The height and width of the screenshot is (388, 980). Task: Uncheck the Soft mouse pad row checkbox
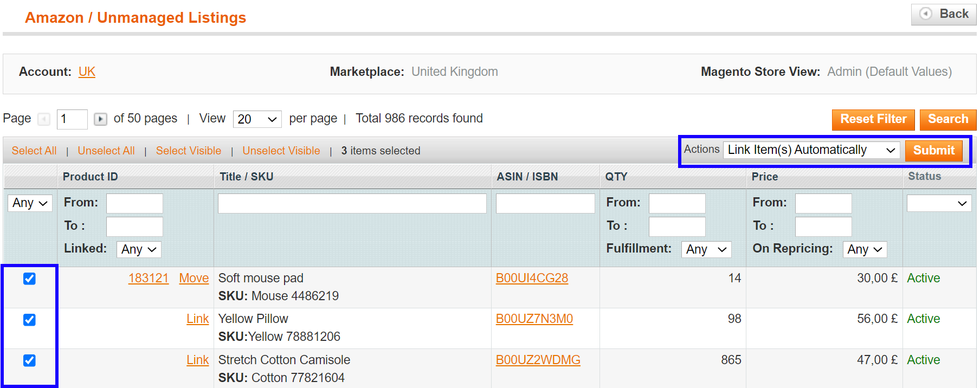29,279
